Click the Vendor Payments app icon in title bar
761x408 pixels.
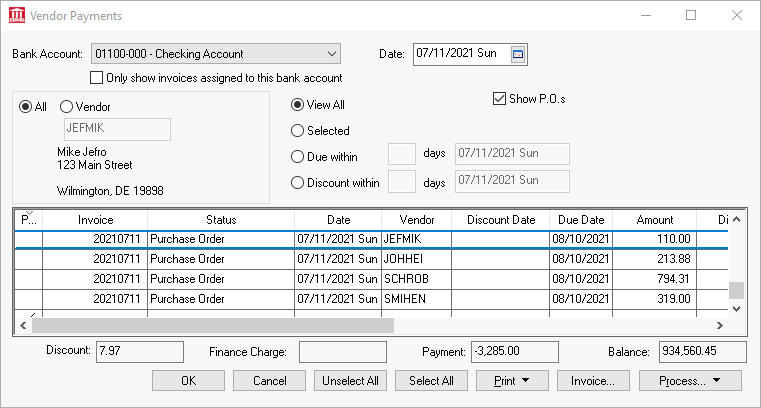click(x=17, y=15)
